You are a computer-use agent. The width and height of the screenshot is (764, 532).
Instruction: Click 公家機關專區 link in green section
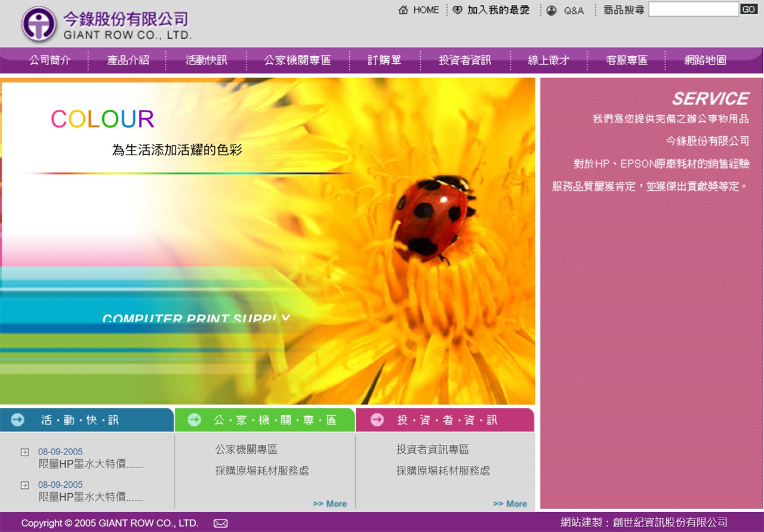click(246, 450)
